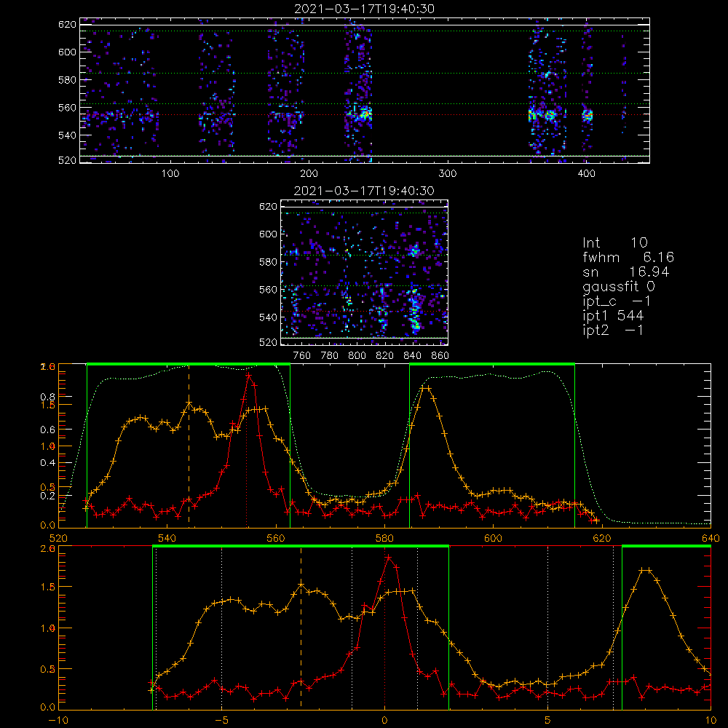
Task: Click x-axis label 560 in third plot
Action: [x=276, y=538]
